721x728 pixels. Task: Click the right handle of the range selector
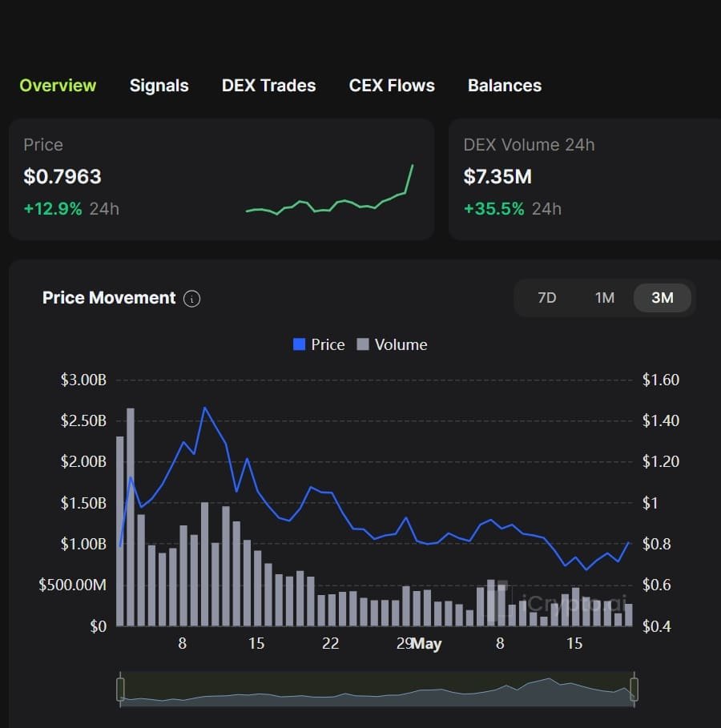coord(634,687)
